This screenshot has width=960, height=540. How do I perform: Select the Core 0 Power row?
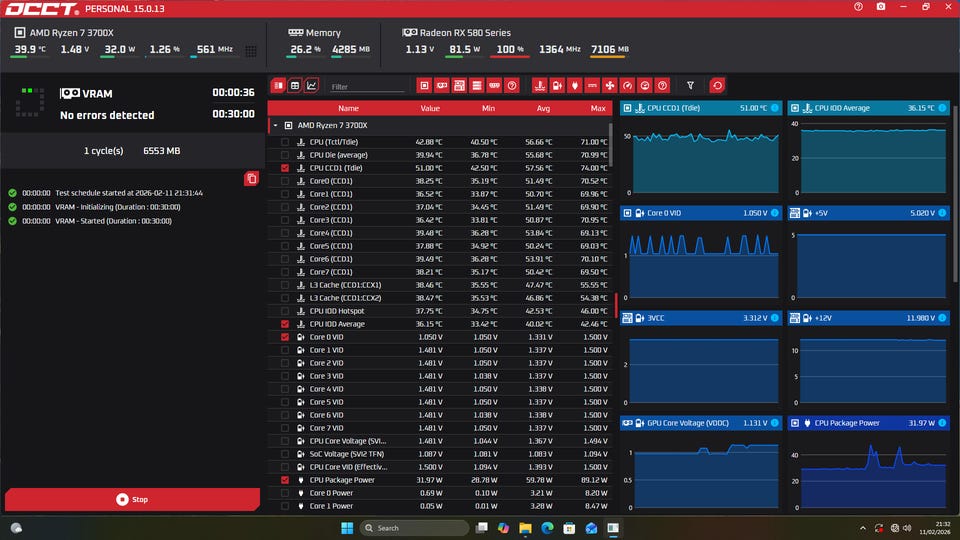[440, 493]
